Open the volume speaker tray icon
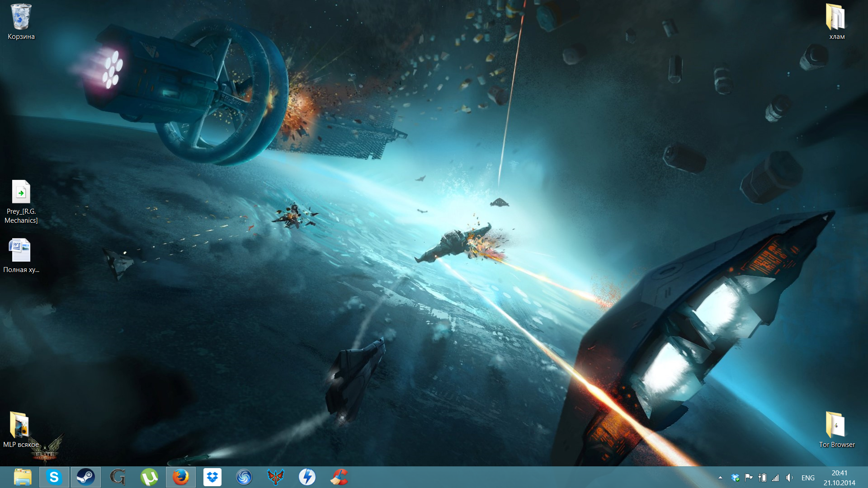 [x=789, y=478]
